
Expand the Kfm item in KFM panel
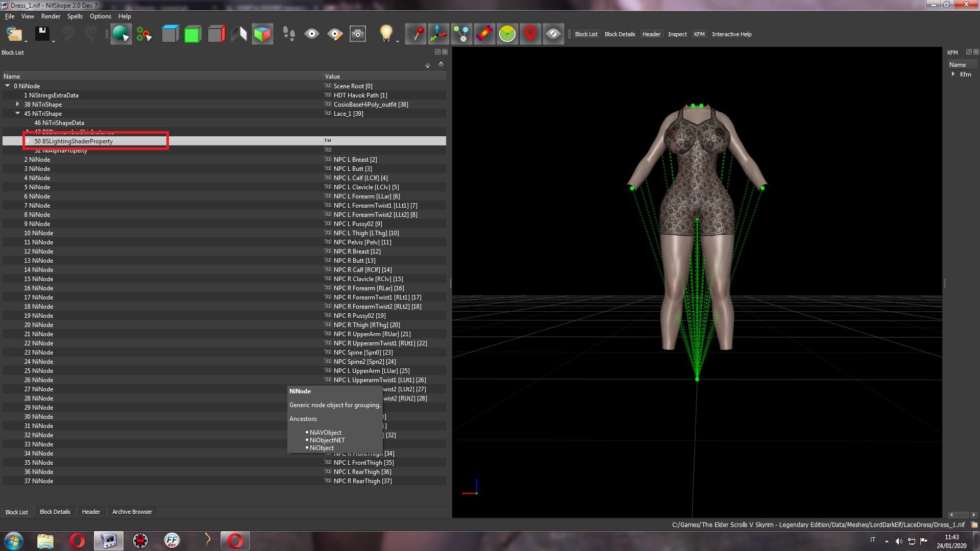click(953, 74)
